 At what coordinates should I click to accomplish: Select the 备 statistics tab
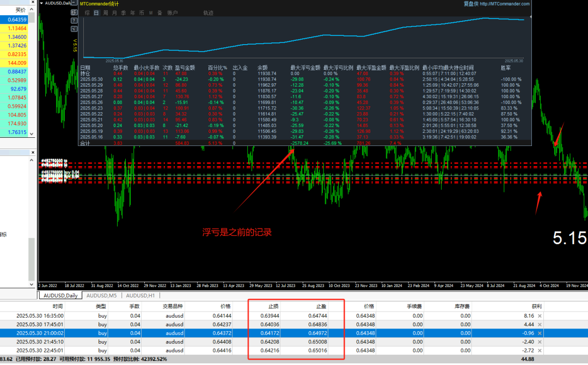pyautogui.click(x=160, y=13)
